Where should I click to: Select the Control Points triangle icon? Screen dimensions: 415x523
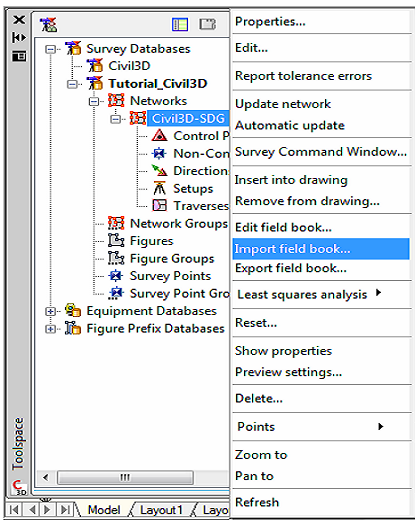click(159, 135)
